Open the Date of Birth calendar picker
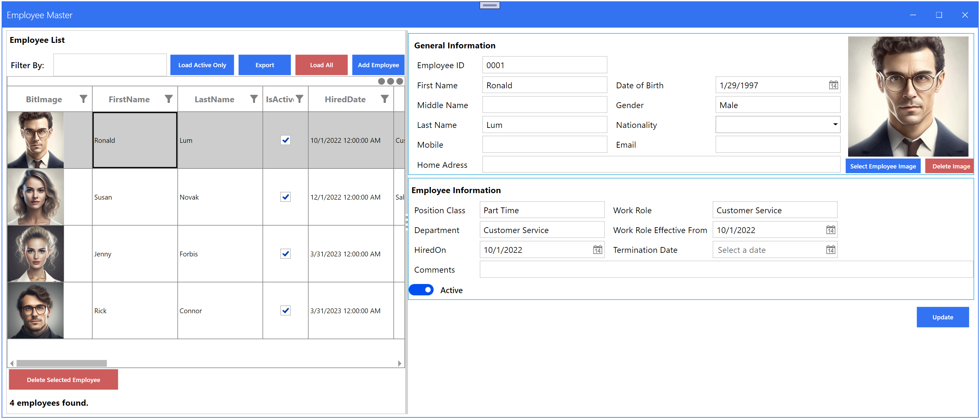This screenshot has width=980, height=420. click(x=833, y=85)
